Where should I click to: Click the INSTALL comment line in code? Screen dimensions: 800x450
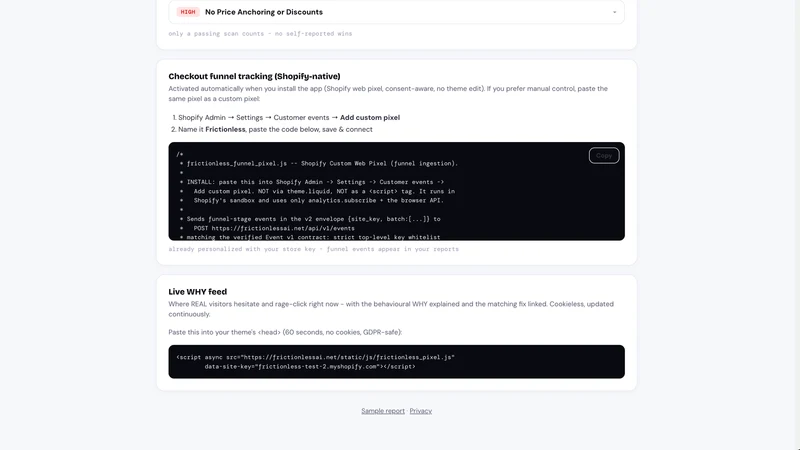[x=315, y=182]
